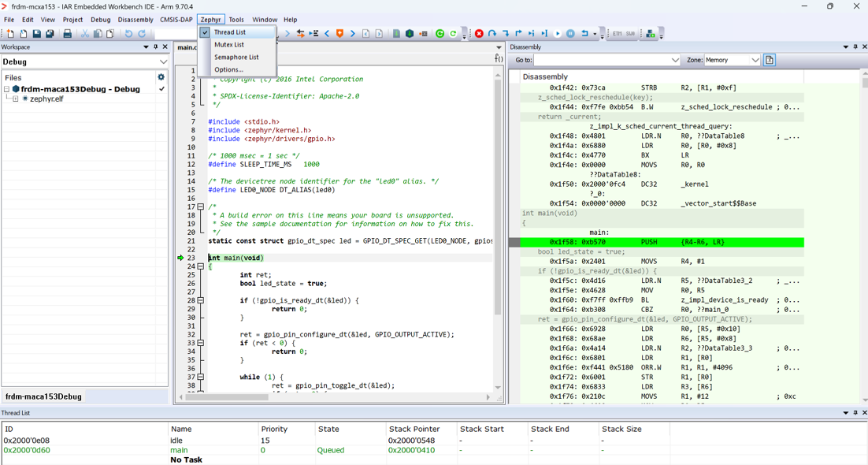Expand the zephyr.elf tree node
The width and height of the screenshot is (868, 465).
[x=16, y=99]
